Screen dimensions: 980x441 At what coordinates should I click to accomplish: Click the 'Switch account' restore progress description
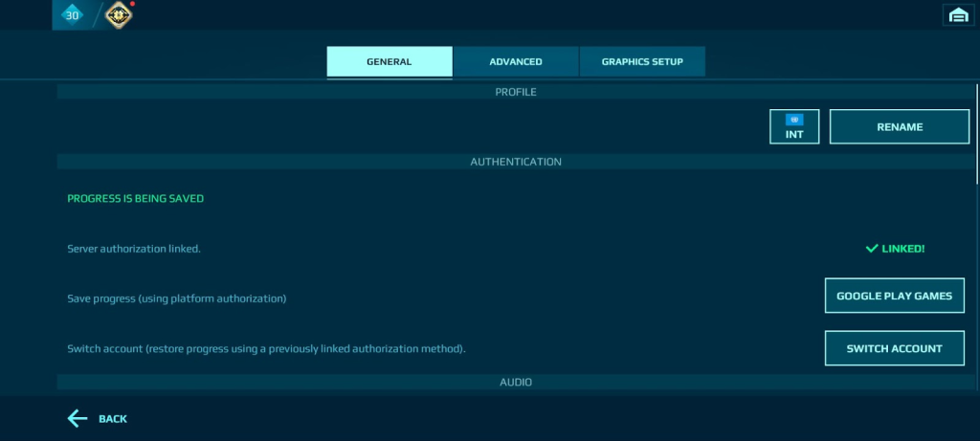[266, 348]
